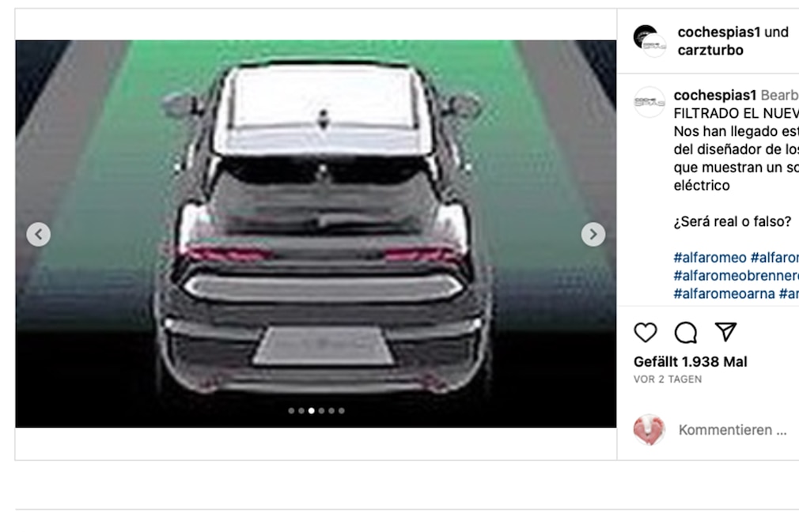Open the #alfaromeoarna hashtag
Viewport: 799px width, 532px height.
724,294
